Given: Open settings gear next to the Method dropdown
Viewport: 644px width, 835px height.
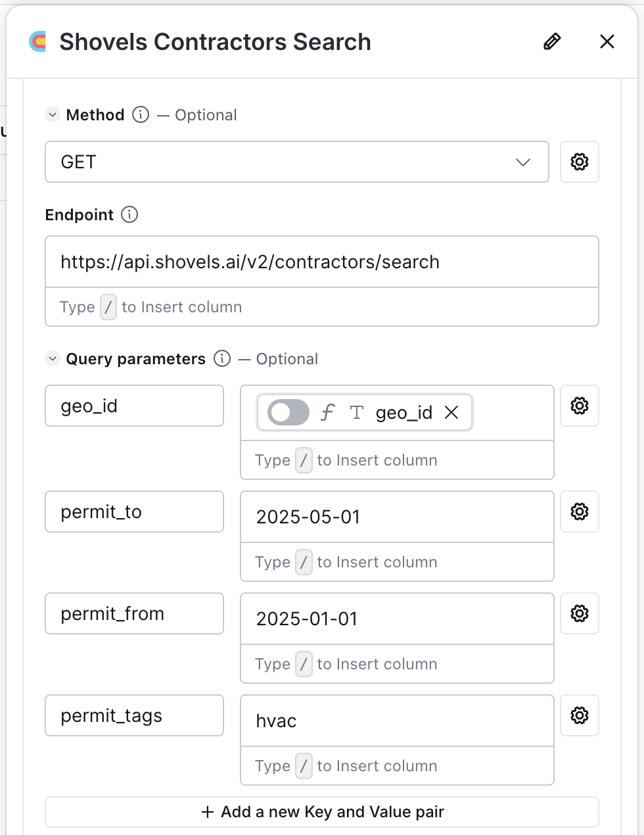Looking at the screenshot, I should coord(579,162).
